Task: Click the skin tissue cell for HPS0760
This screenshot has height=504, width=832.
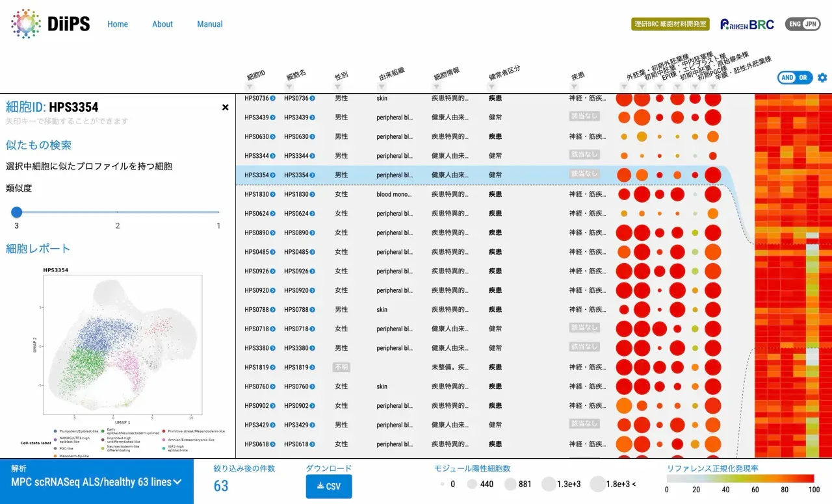Action: 382,386
